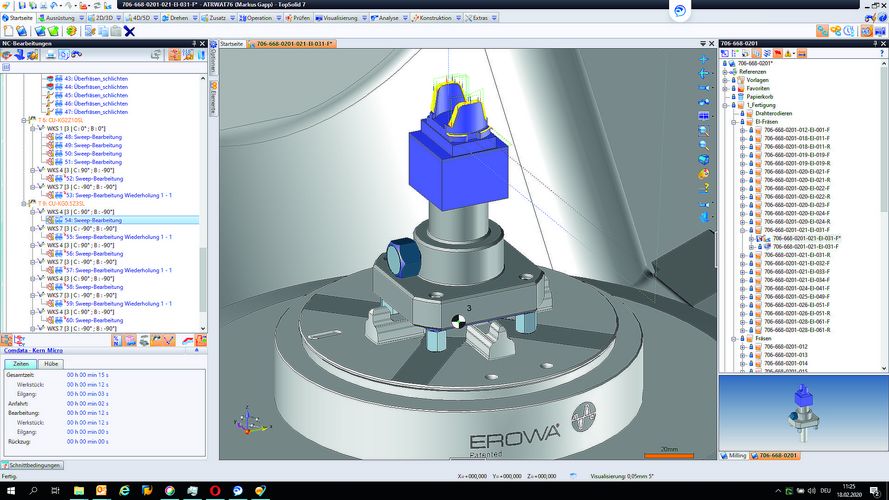Toggle the blue exclamation icon in NC toolbar
Viewport: 889px width, 500px height.
(x=201, y=54)
